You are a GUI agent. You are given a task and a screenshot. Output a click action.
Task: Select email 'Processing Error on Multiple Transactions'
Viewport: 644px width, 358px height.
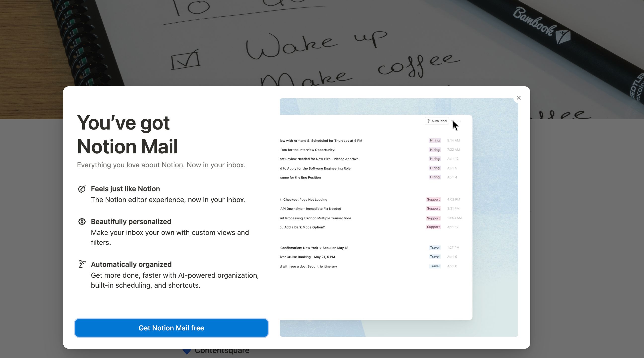[316, 218]
